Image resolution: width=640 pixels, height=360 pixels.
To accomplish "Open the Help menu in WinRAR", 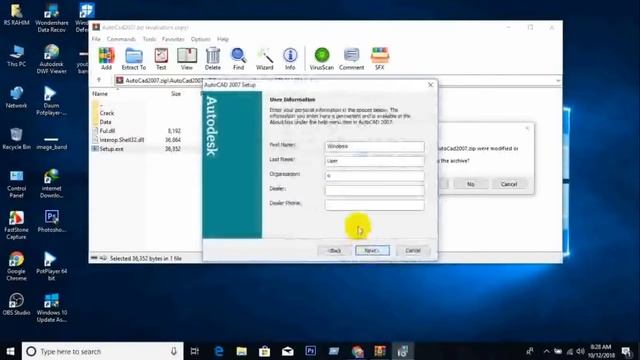I will [223, 39].
